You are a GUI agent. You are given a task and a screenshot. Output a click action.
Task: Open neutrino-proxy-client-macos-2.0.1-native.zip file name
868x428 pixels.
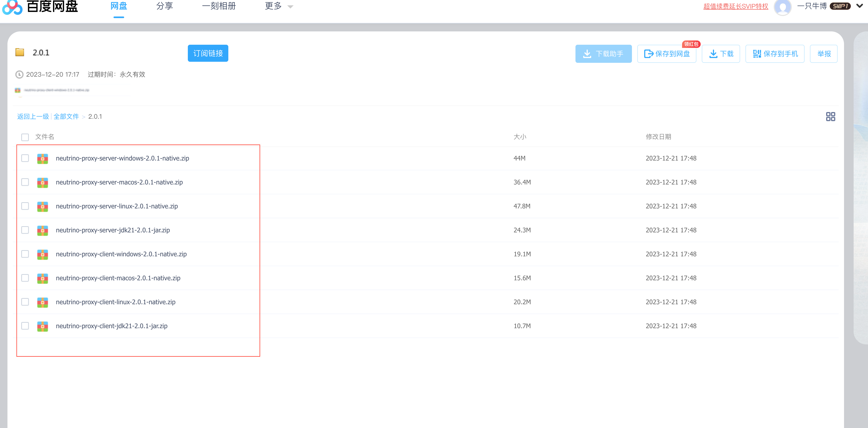coord(118,278)
